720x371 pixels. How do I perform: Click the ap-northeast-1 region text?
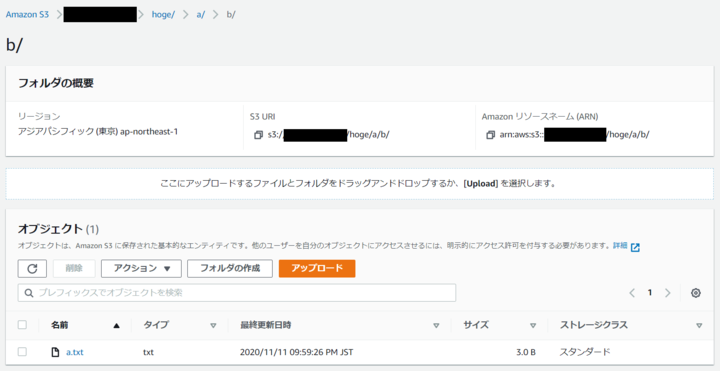pyautogui.click(x=149, y=132)
